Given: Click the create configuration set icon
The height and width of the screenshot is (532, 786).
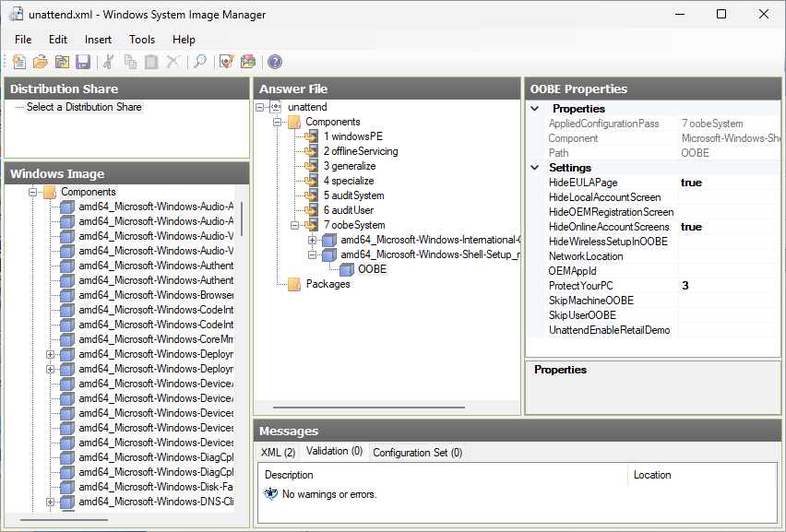Looking at the screenshot, I should point(248,62).
